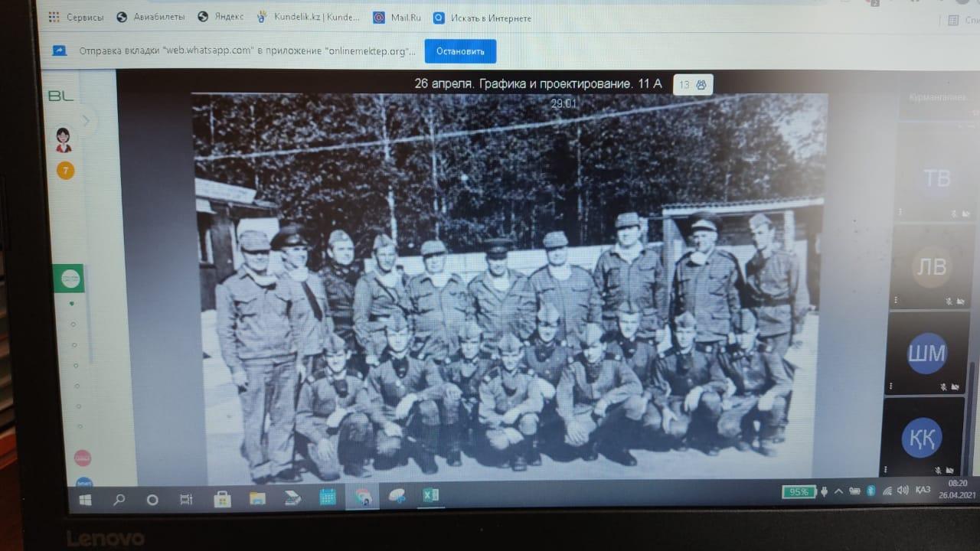Open the Windows Start menu
Image resolution: width=980 pixels, height=551 pixels.
[x=85, y=500]
